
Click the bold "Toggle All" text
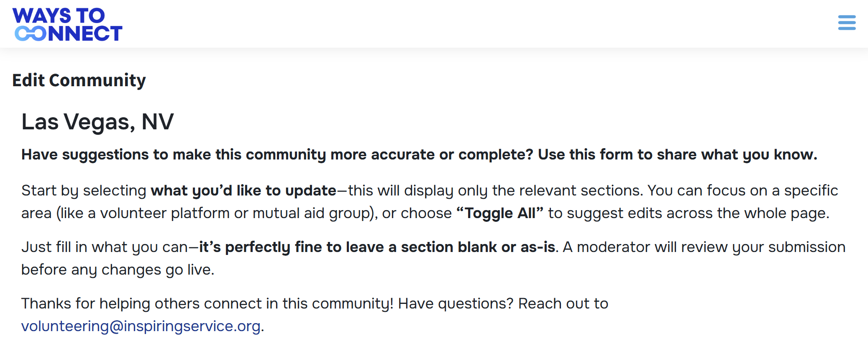500,213
